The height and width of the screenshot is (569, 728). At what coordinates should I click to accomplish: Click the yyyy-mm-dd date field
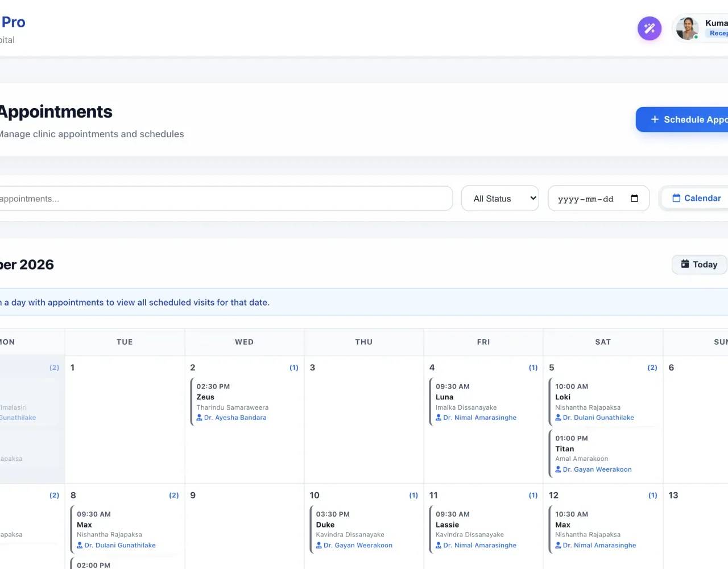[x=598, y=199]
